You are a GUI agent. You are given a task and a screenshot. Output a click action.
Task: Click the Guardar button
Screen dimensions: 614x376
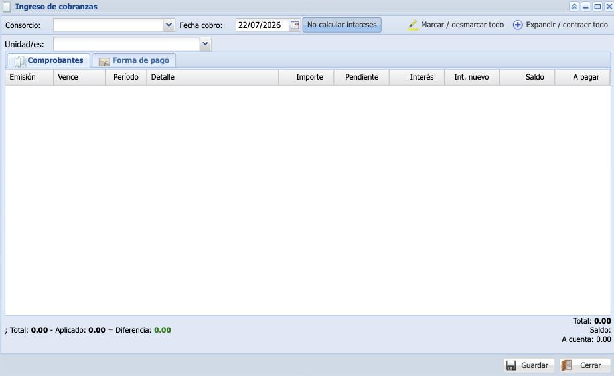click(529, 365)
